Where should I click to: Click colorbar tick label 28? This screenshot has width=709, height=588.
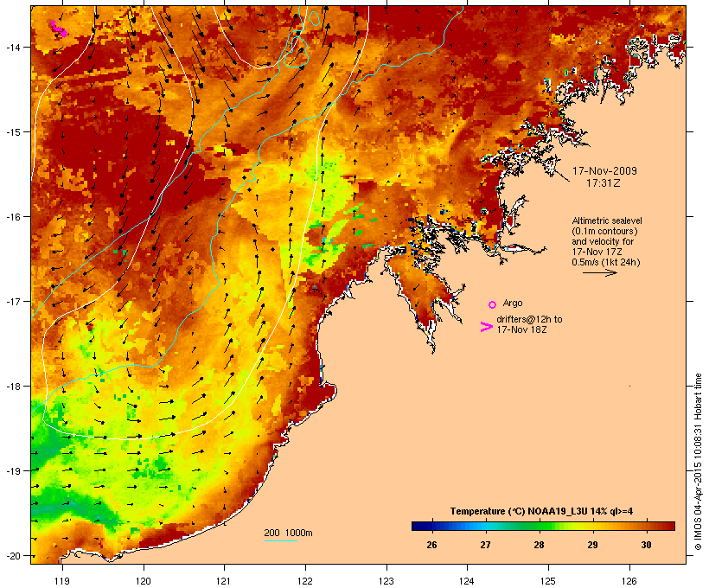539,545
